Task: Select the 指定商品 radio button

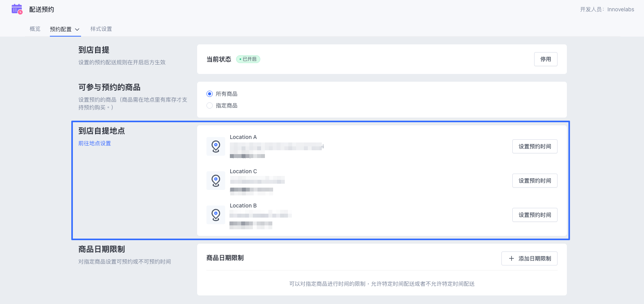Action: pos(210,105)
